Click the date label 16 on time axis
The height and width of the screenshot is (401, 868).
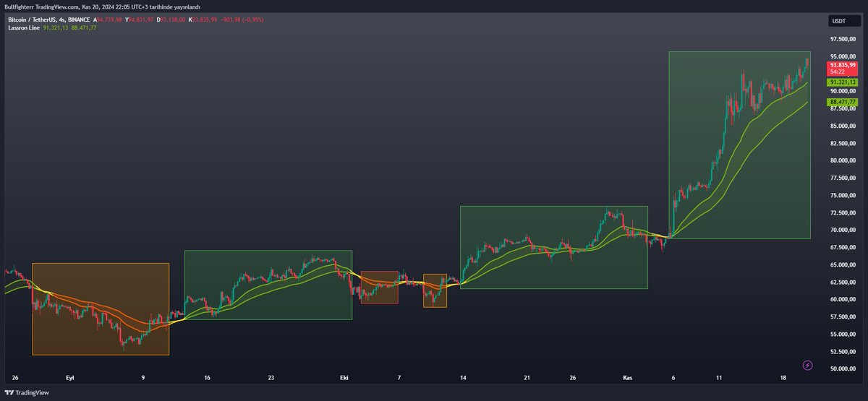208,378
